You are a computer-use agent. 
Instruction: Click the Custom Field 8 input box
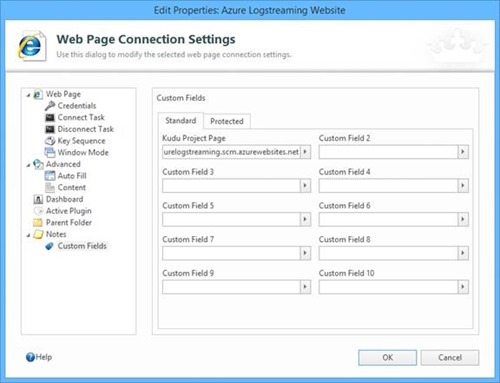388,253
